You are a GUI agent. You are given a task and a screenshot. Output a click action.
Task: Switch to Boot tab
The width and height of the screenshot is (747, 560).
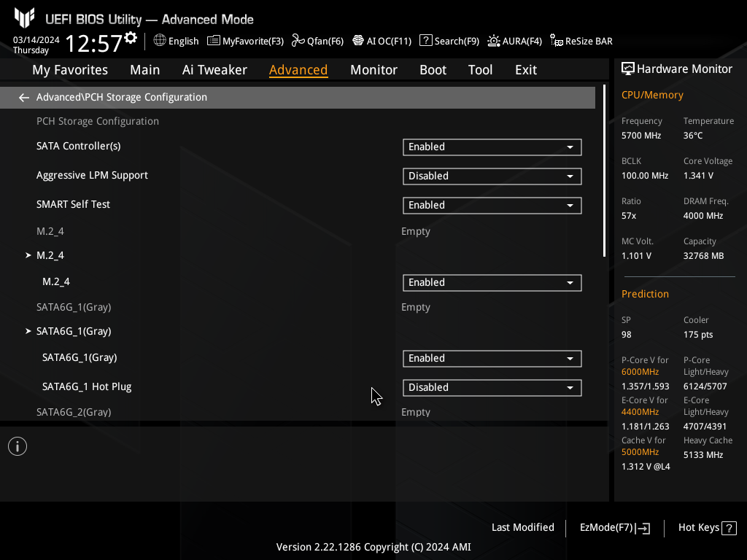[433, 70]
